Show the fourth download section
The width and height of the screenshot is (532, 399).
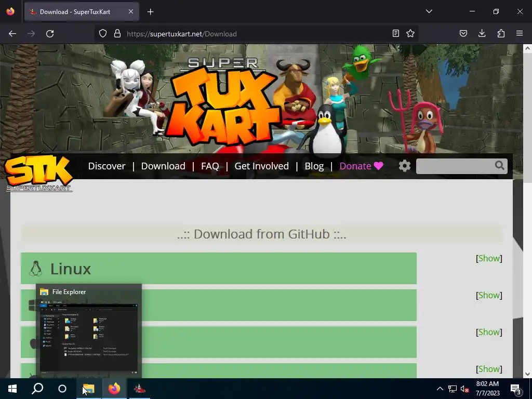(489, 369)
